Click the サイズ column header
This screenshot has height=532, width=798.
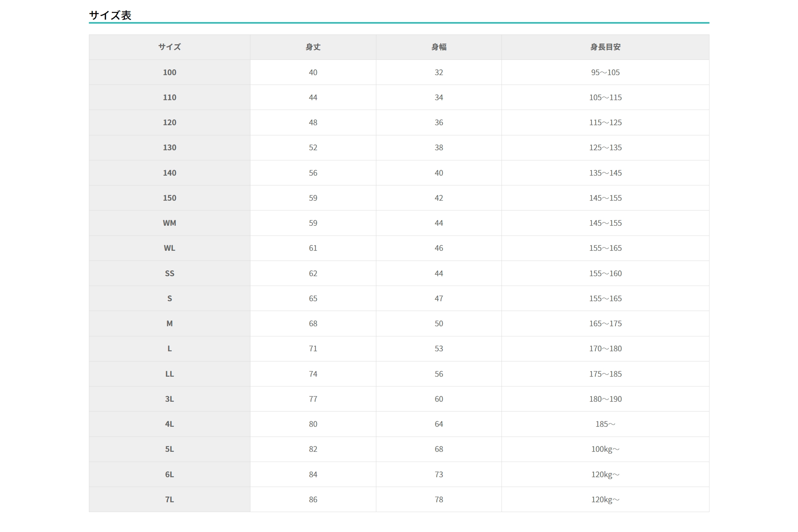click(x=169, y=47)
